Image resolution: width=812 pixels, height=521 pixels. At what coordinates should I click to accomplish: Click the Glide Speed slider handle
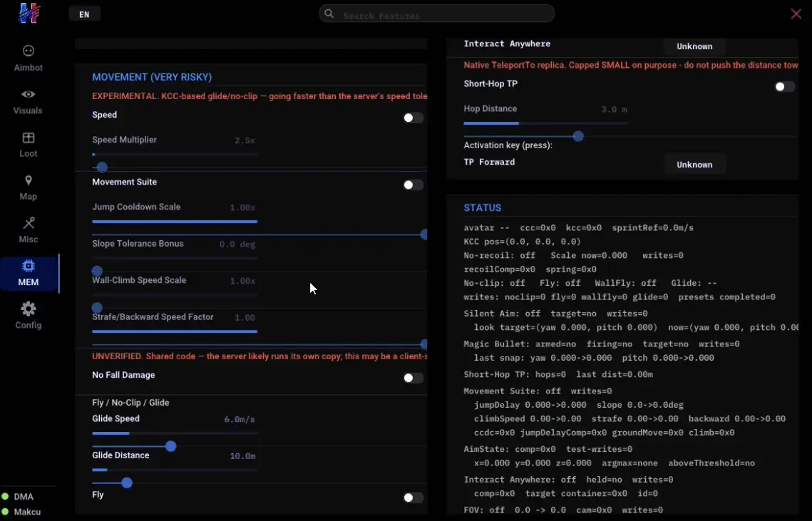170,446
